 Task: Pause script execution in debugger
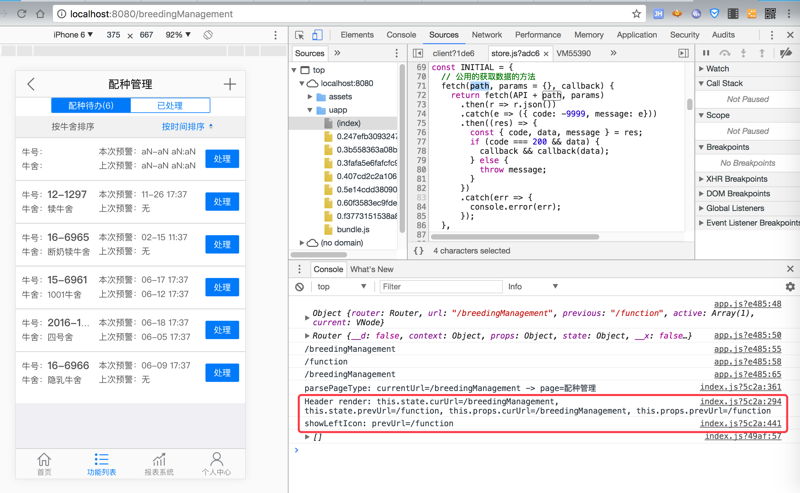(x=706, y=54)
